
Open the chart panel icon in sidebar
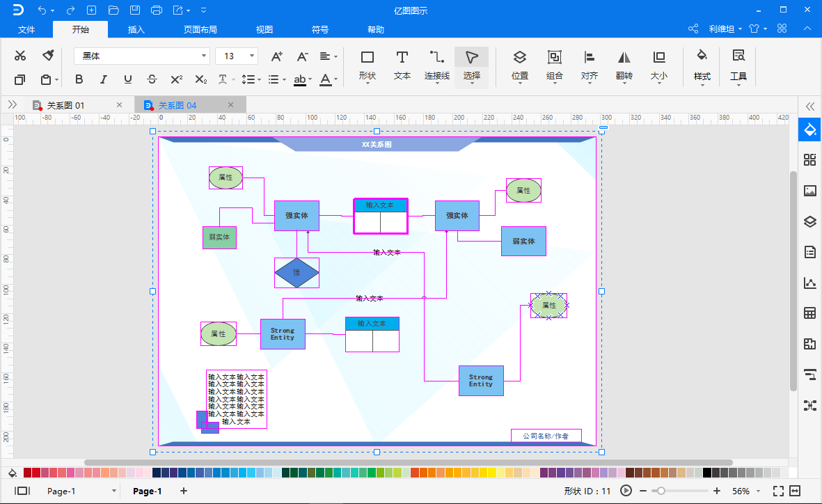tap(810, 283)
